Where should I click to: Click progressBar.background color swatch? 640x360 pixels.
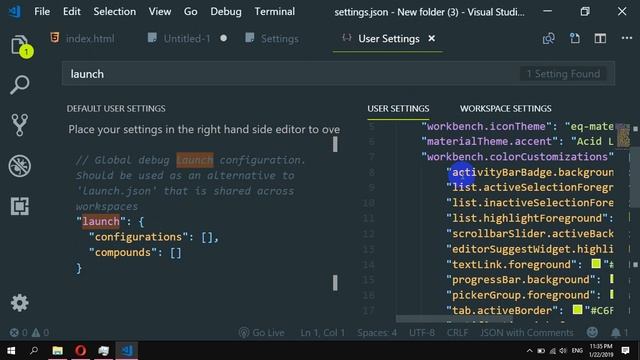pyautogui.click(x=612, y=279)
